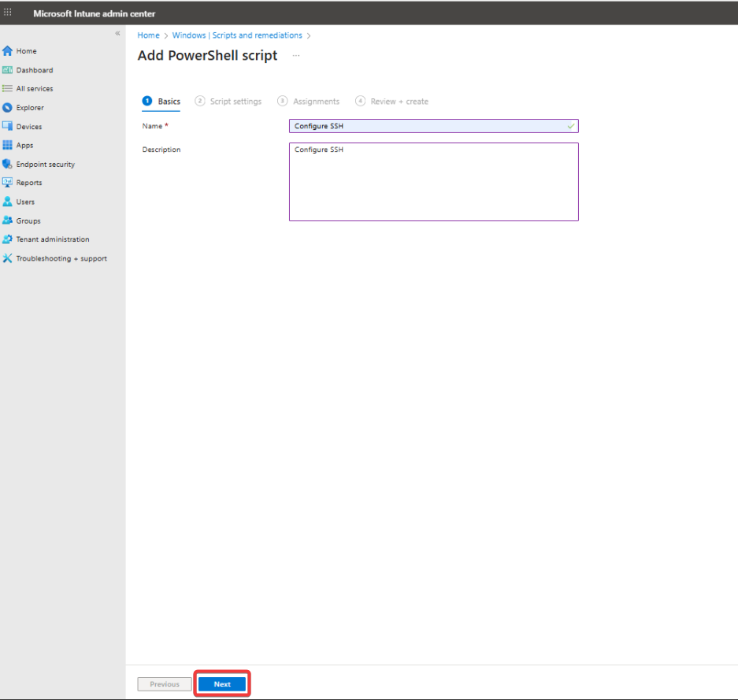Open Dashboard icon in navigation
The width and height of the screenshot is (738, 700).
pyautogui.click(x=8, y=70)
